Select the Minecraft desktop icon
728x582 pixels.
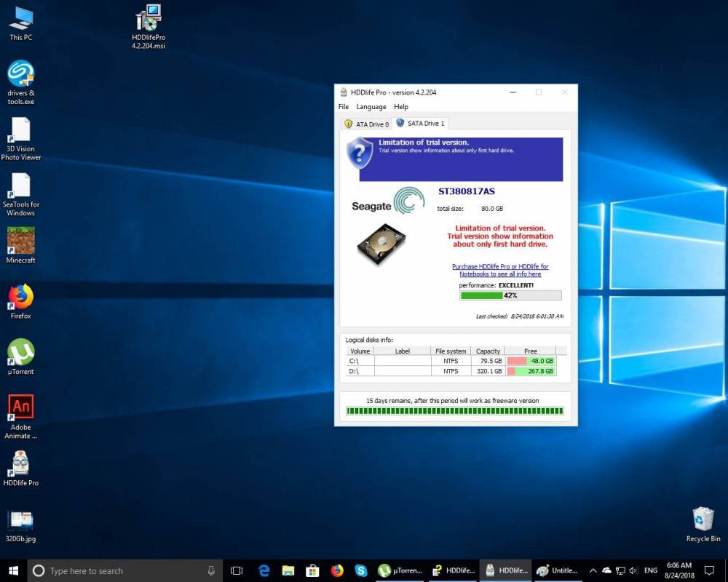click(21, 245)
